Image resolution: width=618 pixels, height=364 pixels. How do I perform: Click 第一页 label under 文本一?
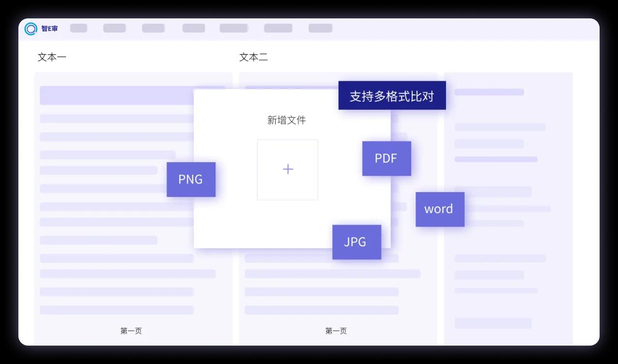[131, 331]
